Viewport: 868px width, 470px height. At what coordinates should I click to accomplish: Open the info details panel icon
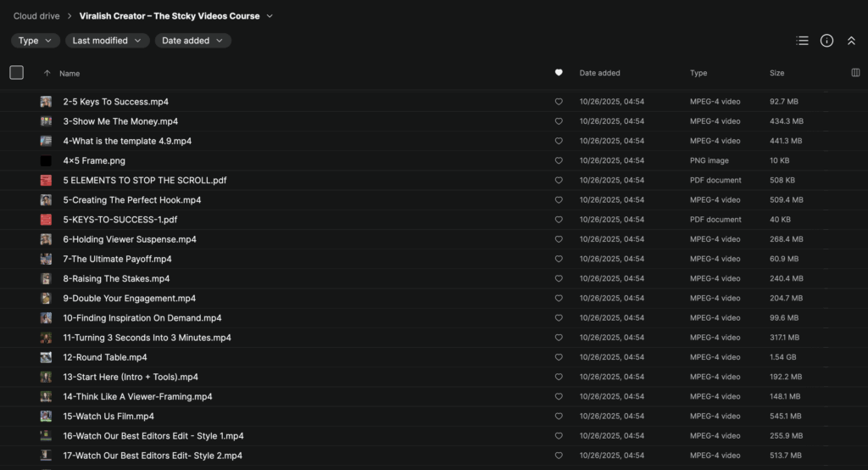click(826, 41)
